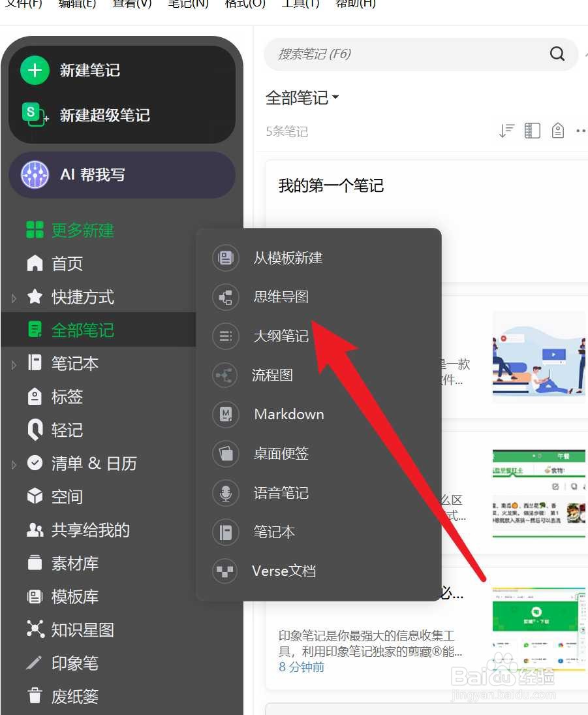Expand the 快捷方式 tree arrow
The image size is (588, 715).
[14, 298]
